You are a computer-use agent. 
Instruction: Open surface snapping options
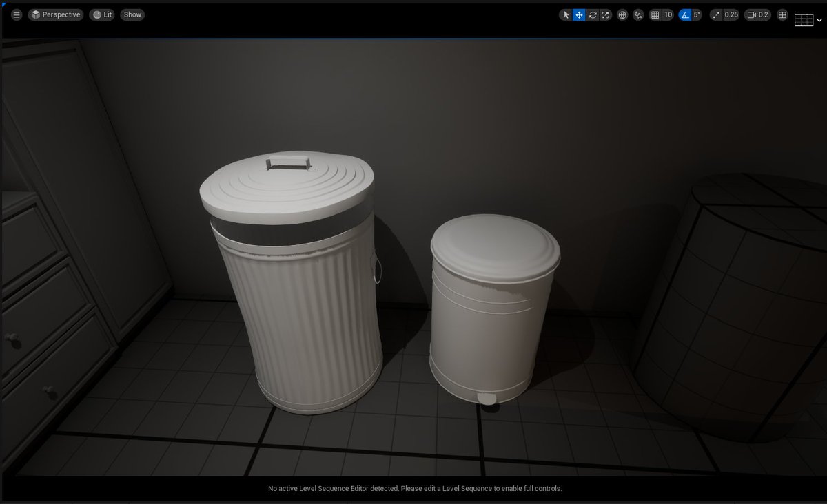639,14
